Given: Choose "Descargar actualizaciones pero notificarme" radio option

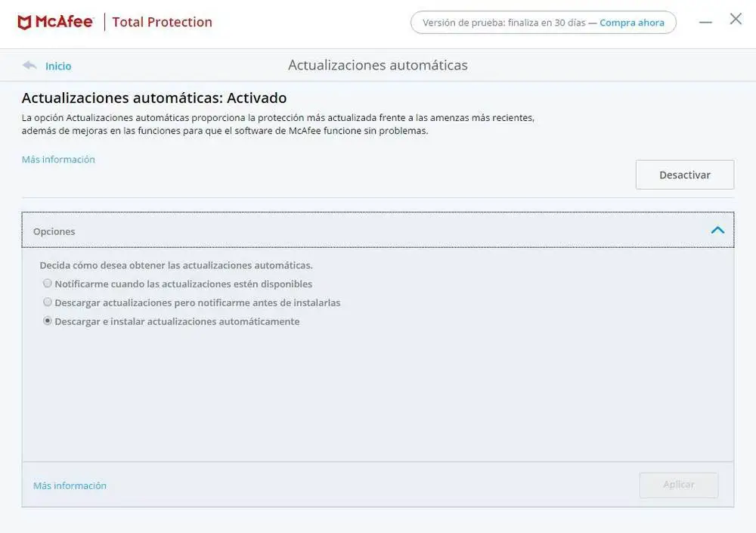Looking at the screenshot, I should [x=48, y=302].
